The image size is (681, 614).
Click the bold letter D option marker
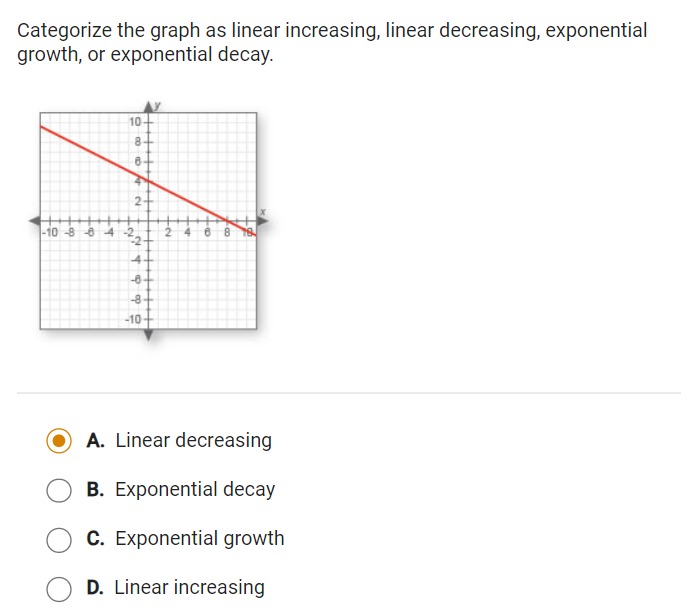click(95, 588)
